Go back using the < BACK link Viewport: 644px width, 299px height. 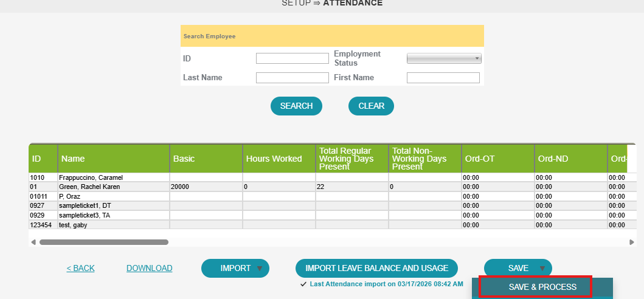80,268
